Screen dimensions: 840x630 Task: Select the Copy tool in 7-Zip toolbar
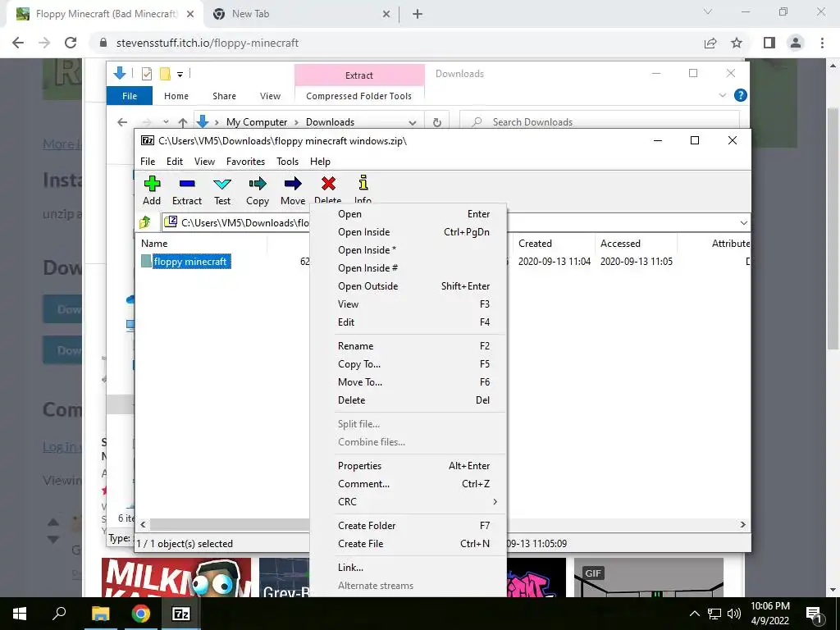tap(257, 190)
